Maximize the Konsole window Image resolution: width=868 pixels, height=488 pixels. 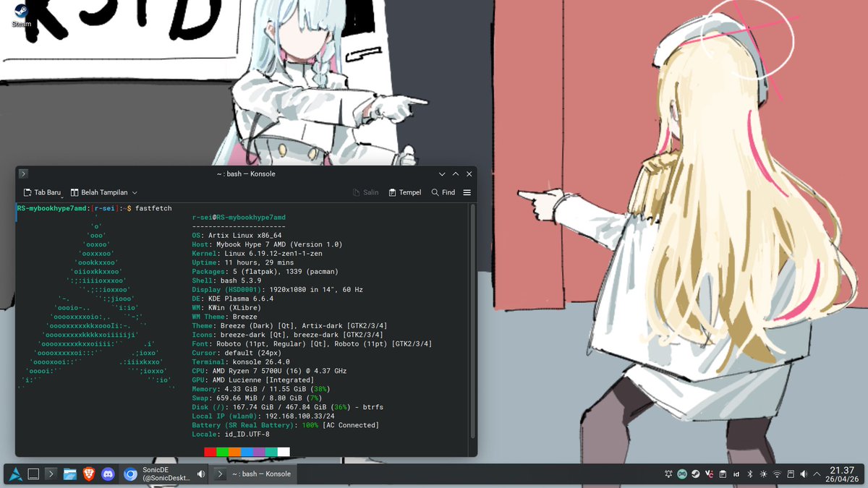(x=456, y=174)
